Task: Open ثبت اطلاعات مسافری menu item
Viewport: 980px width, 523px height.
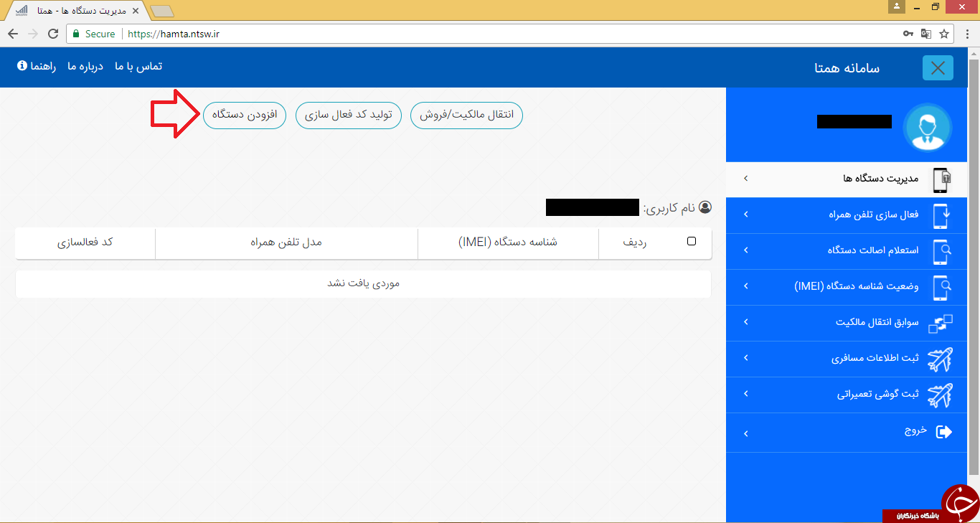Action: click(x=848, y=359)
